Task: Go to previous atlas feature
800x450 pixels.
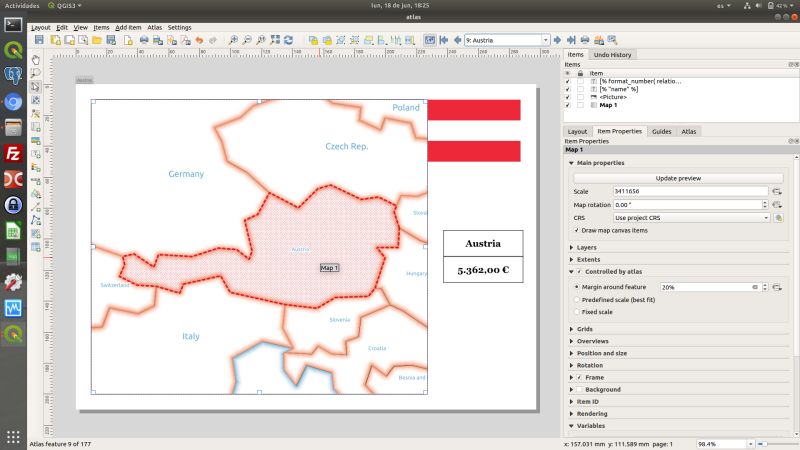Action: [458, 40]
